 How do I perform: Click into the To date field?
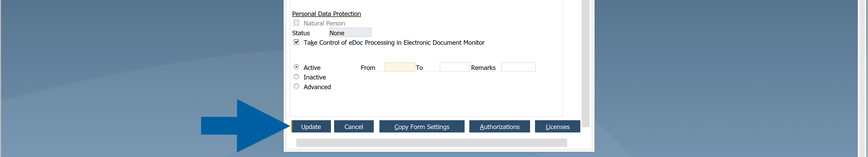coord(454,67)
